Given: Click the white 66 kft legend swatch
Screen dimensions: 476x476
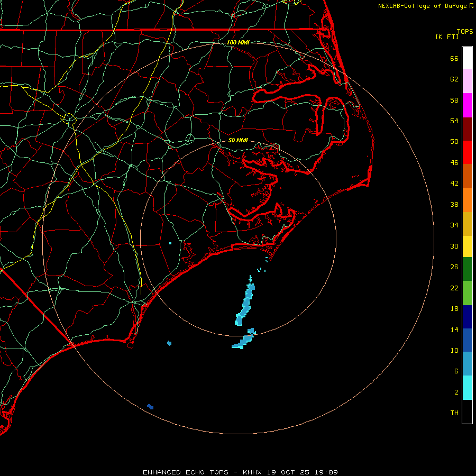Looking at the screenshot, I should [x=467, y=58].
